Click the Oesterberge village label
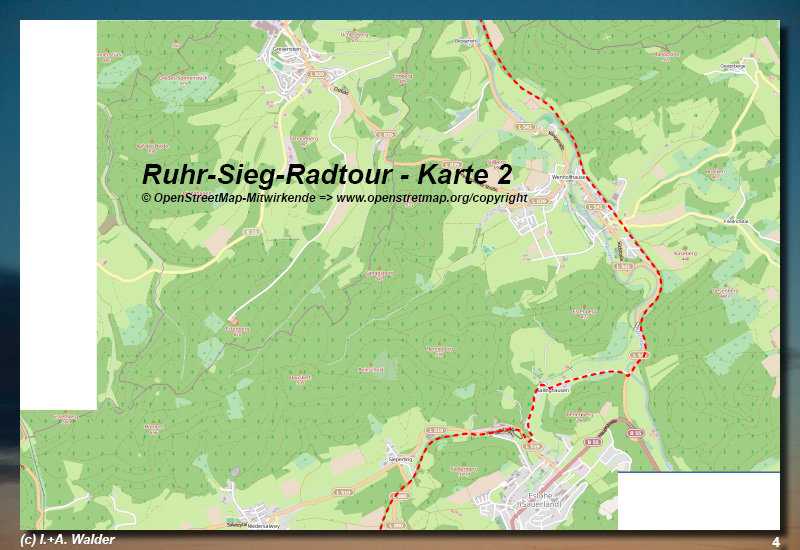This screenshot has height=550, width=800. tap(733, 66)
